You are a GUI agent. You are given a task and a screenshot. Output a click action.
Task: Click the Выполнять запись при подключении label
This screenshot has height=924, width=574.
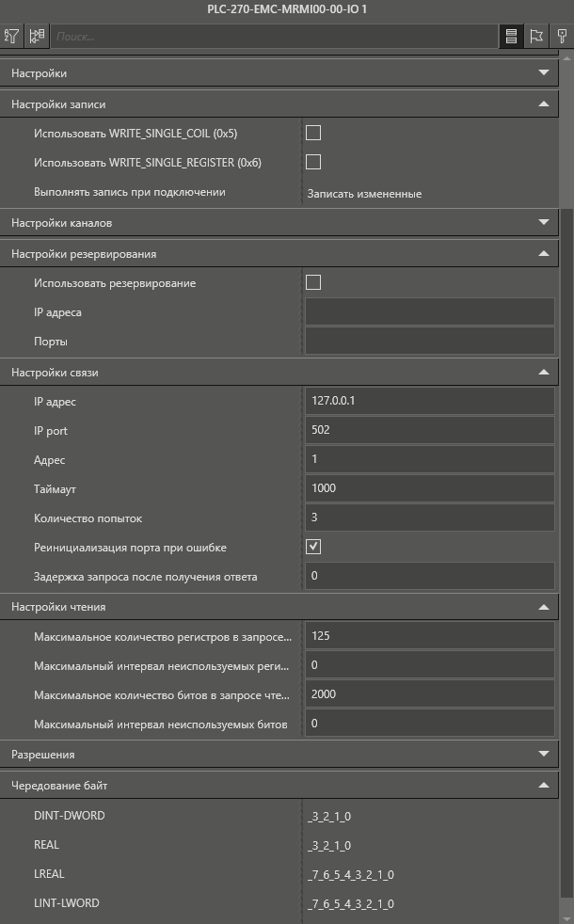tap(130, 192)
